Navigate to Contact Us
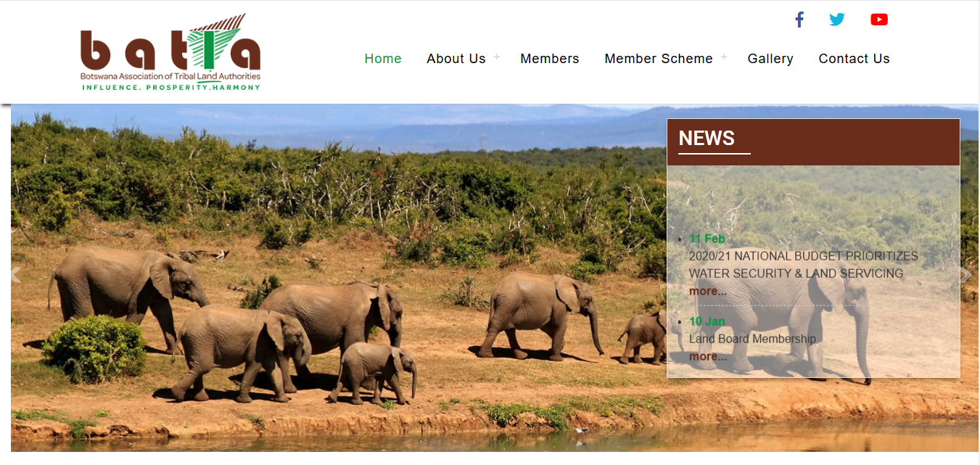This screenshot has height=465, width=980. [x=854, y=59]
